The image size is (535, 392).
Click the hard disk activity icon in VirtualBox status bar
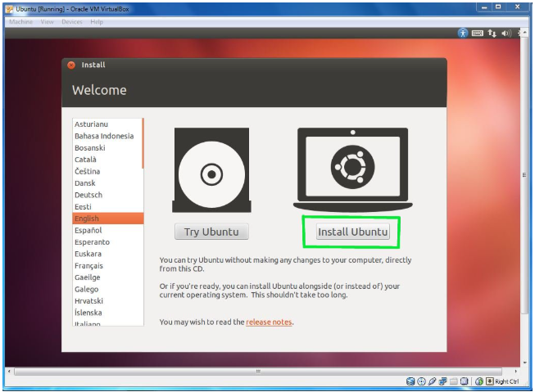coord(410,381)
